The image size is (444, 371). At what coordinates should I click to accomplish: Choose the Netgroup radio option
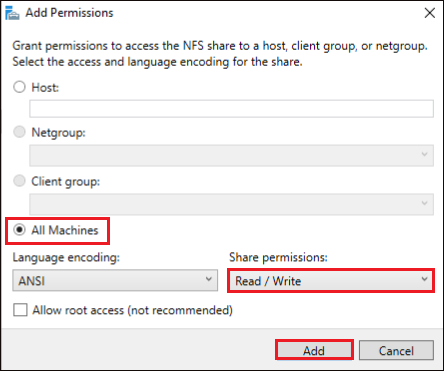tap(19, 132)
